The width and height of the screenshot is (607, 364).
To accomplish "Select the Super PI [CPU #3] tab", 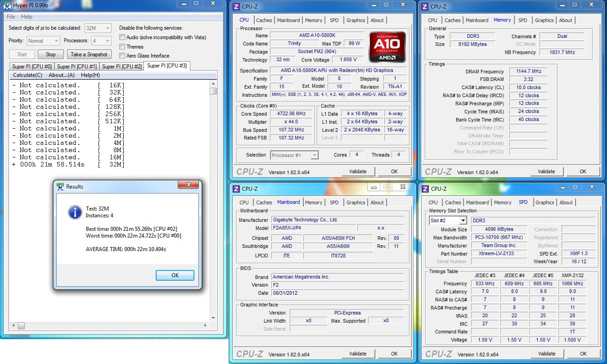I will click(167, 66).
